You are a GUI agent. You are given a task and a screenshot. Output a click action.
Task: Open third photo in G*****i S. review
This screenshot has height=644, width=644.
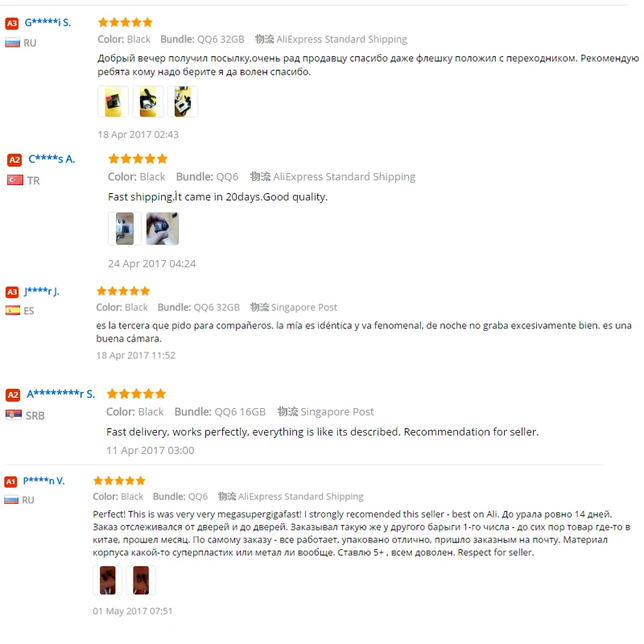point(183,101)
